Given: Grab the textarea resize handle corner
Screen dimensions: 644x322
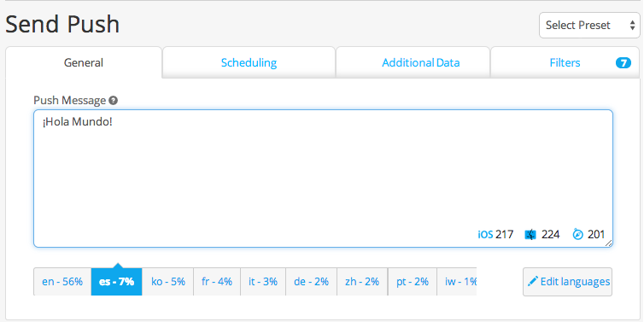Looking at the screenshot, I should point(609,243).
